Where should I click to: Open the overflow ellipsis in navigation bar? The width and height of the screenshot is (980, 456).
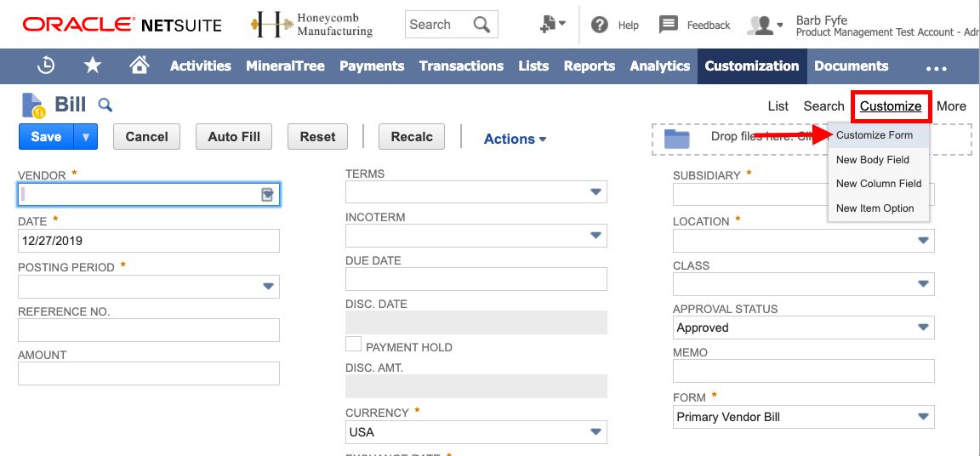[937, 68]
